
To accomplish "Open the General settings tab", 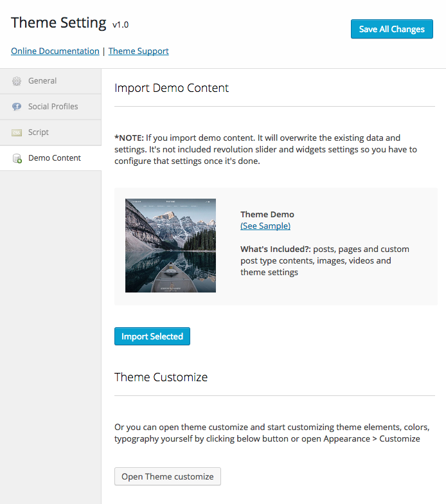I will [42, 81].
